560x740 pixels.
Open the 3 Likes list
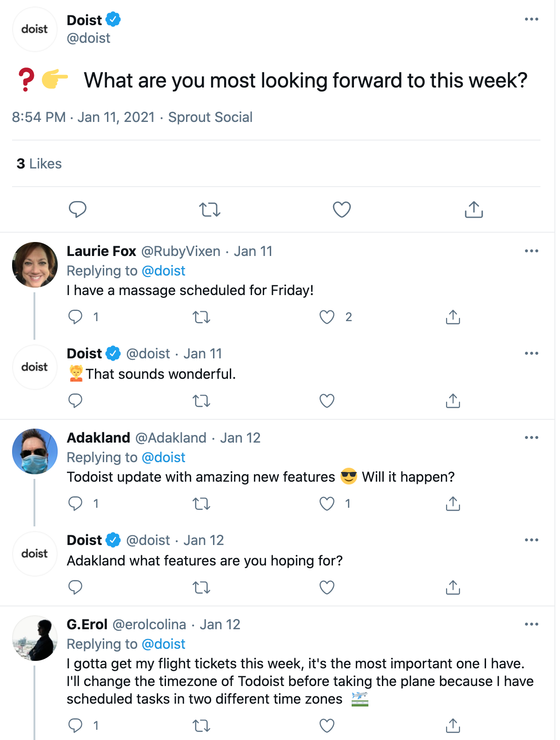tap(39, 164)
